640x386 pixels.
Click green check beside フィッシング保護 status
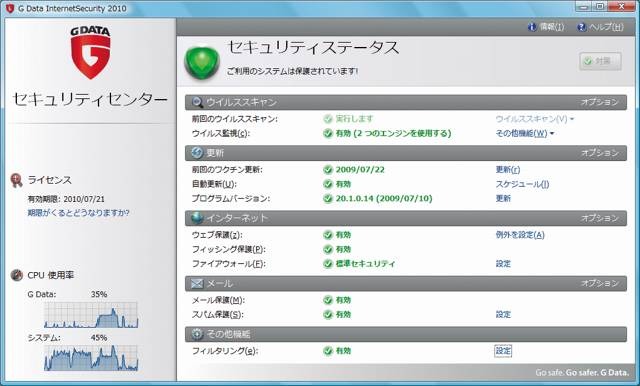[328, 249]
